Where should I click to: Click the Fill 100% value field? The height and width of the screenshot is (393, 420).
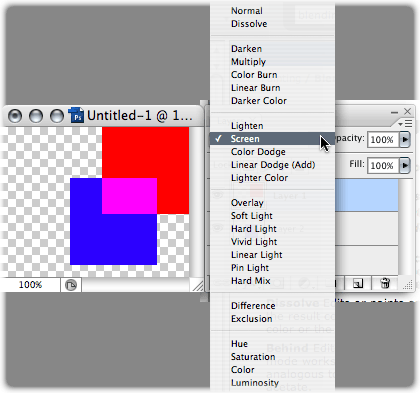[383, 166]
